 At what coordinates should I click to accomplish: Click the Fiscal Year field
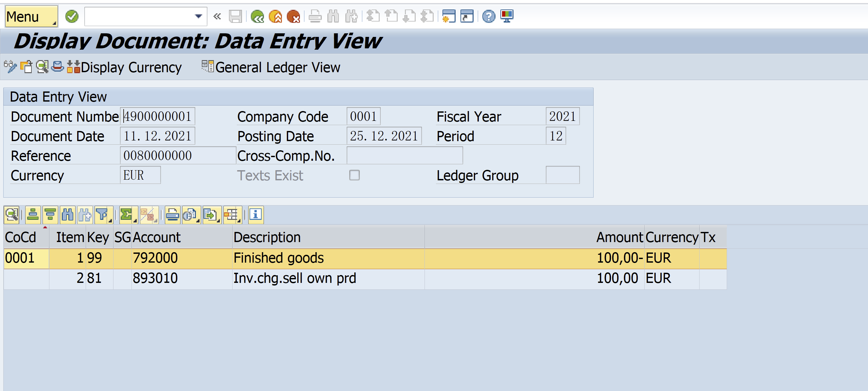pyautogui.click(x=563, y=116)
